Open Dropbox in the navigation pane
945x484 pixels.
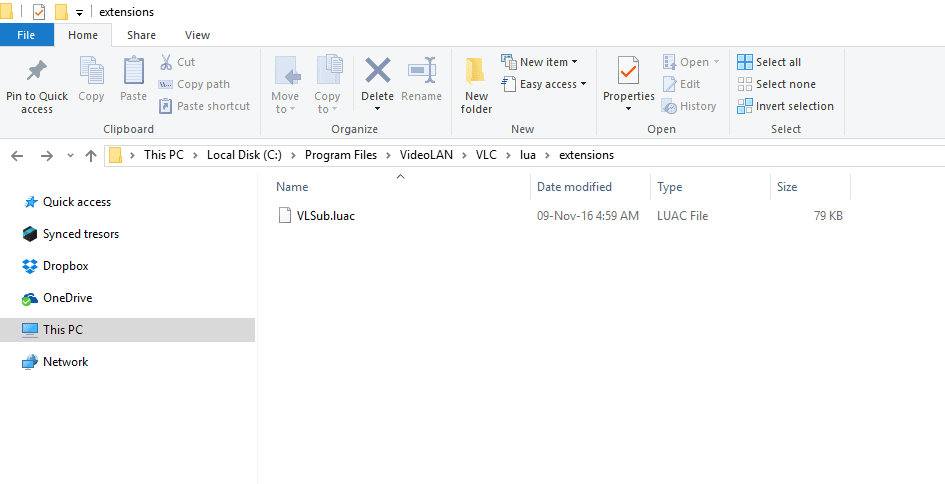tap(65, 266)
